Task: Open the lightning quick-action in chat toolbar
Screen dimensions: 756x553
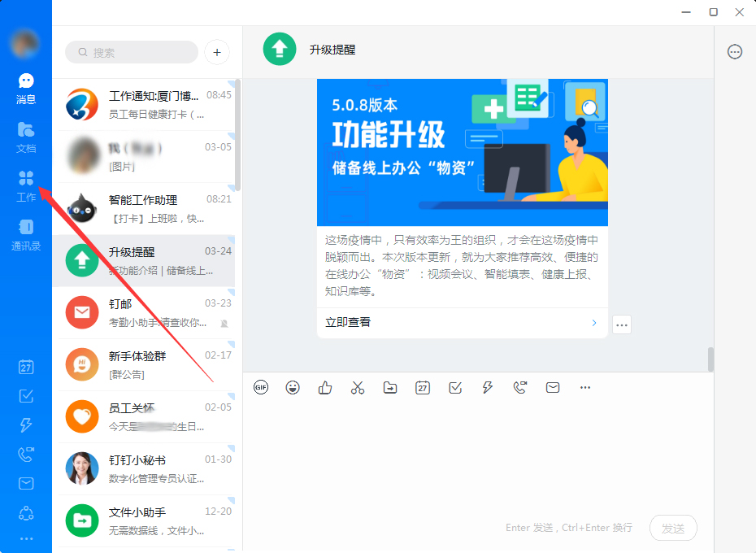Action: click(488, 388)
